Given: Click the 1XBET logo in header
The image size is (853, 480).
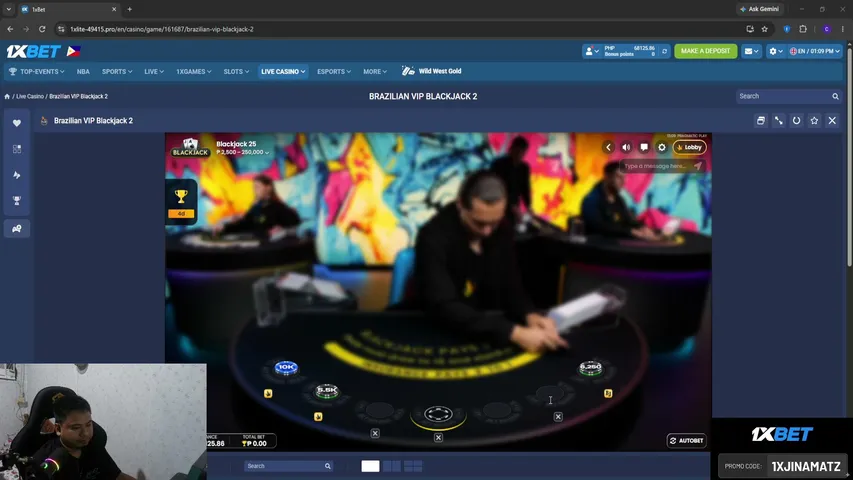Looking at the screenshot, I should [x=33, y=51].
